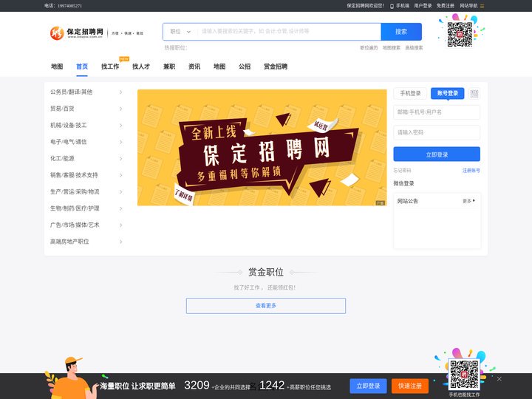Click the header QR code image

460,34
